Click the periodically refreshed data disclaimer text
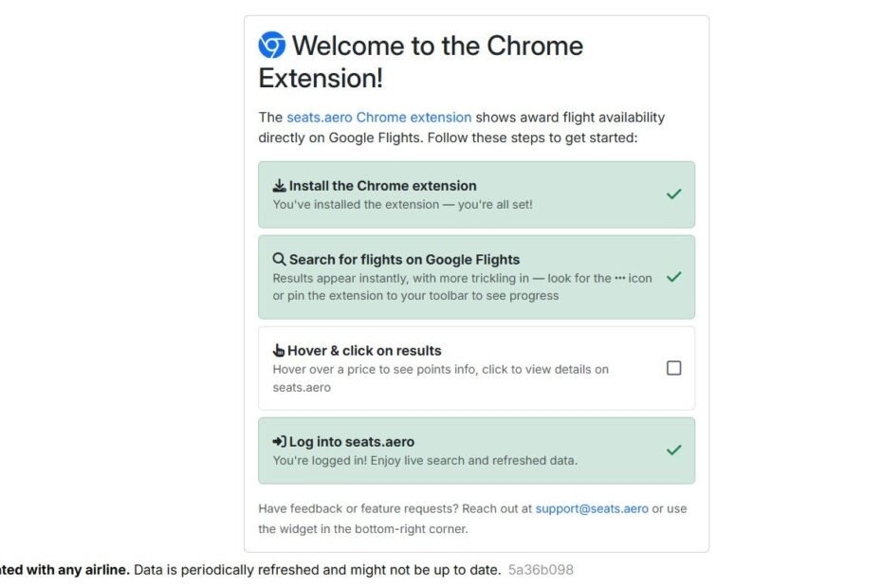 318,570
